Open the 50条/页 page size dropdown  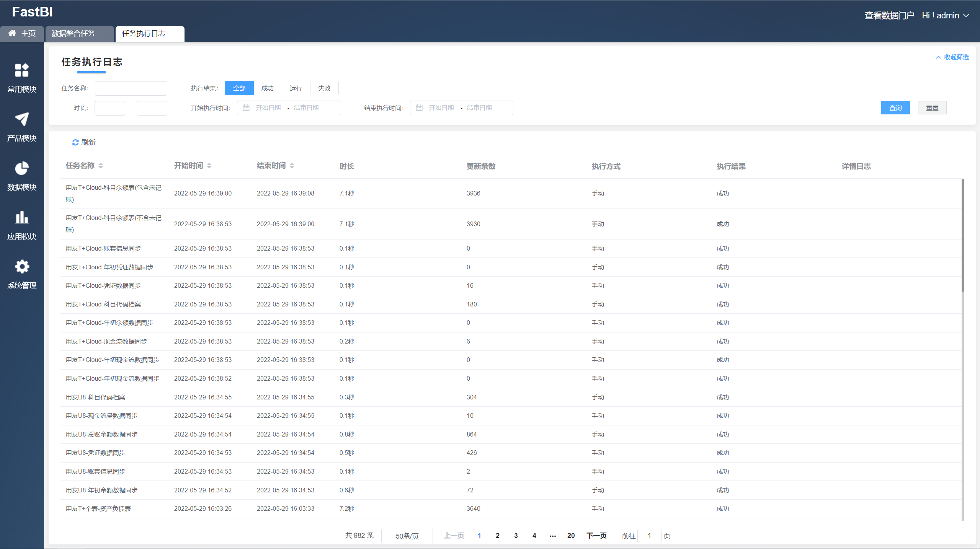pyautogui.click(x=407, y=536)
